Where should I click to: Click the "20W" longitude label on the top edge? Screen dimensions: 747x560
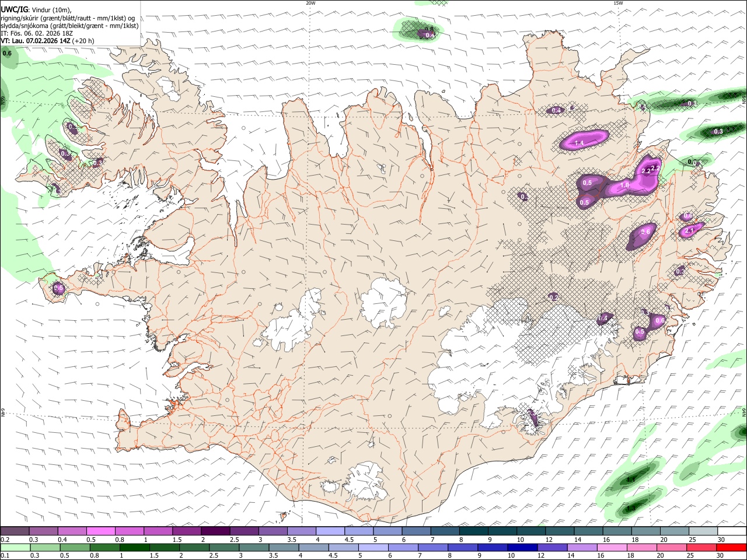pos(310,3)
